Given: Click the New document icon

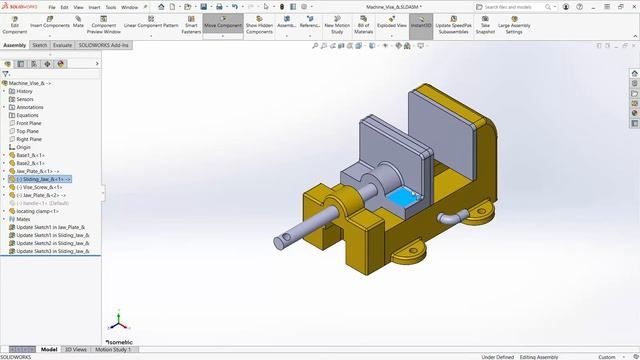Looking at the screenshot, I should coord(173,7).
